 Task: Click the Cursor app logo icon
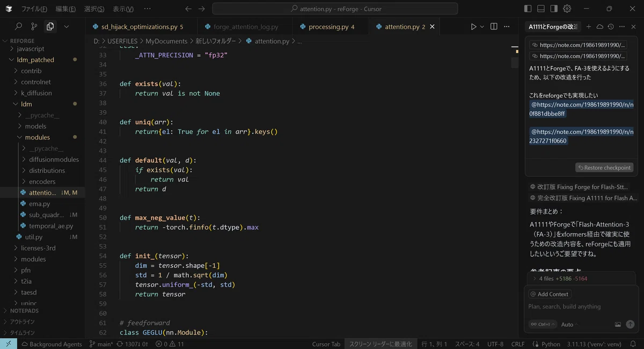(9, 9)
